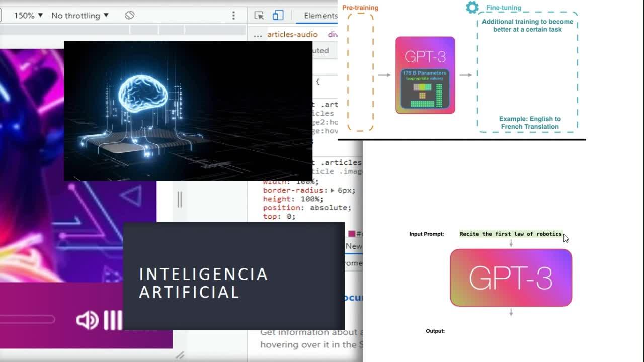Expand the border-radius disclosure triangle
The width and height of the screenshot is (644, 362).
(x=333, y=191)
